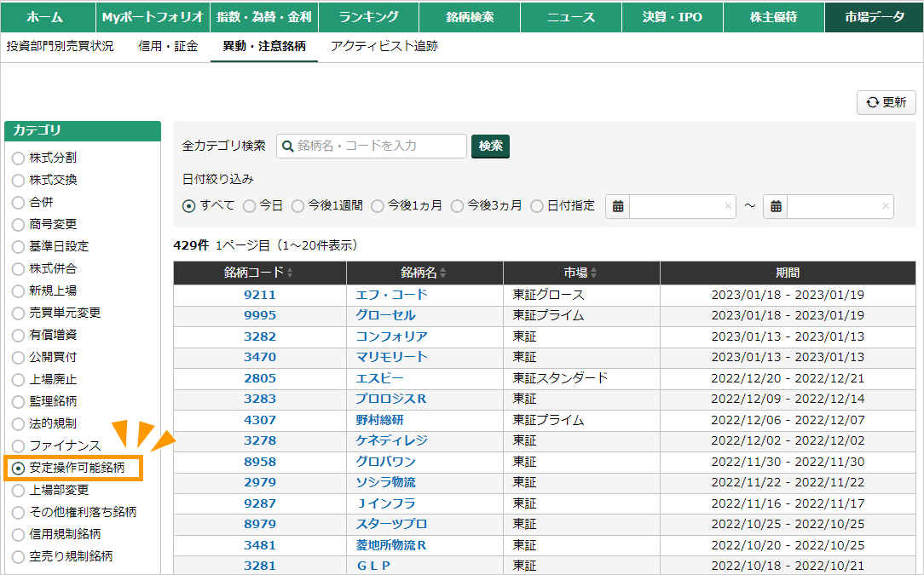Switch to the 信用・証金 sub-tab
The image size is (924, 575).
pos(168,47)
